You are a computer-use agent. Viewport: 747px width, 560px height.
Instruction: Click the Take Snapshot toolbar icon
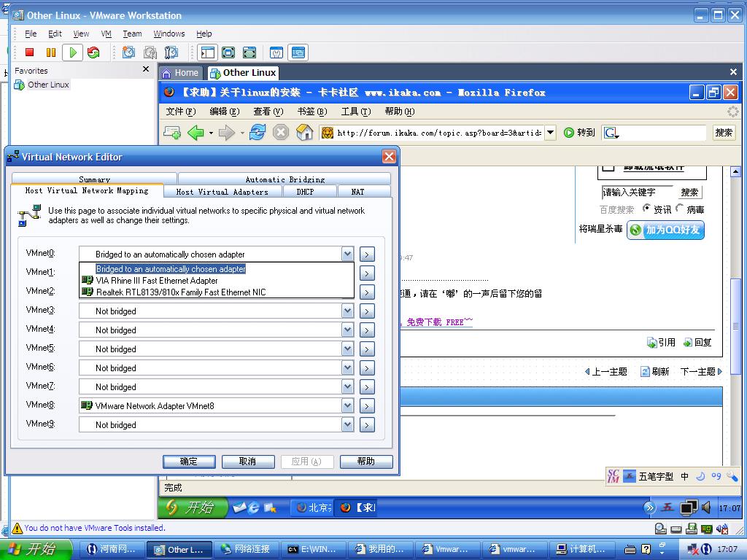(128, 52)
